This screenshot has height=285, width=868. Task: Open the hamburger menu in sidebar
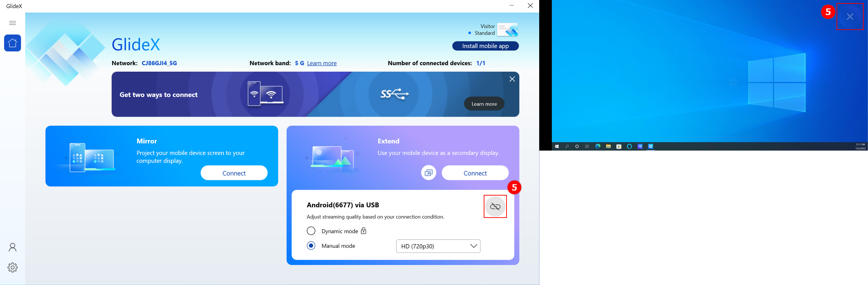[x=13, y=23]
